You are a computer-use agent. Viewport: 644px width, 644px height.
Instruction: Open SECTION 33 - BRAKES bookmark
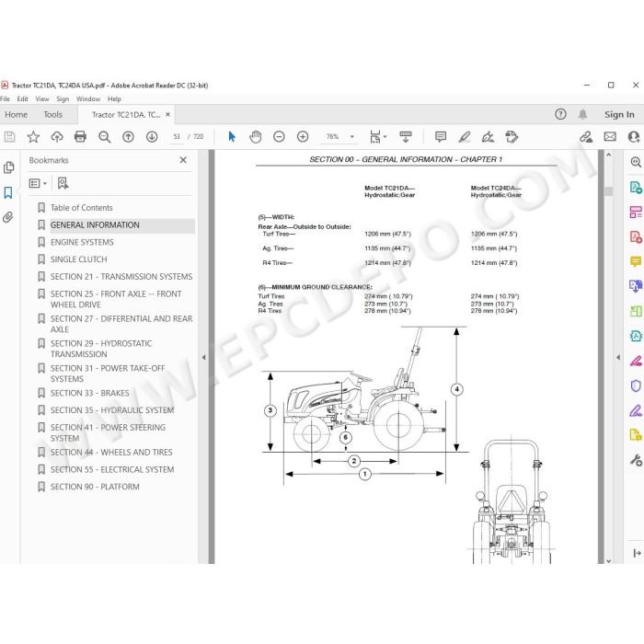coord(89,393)
